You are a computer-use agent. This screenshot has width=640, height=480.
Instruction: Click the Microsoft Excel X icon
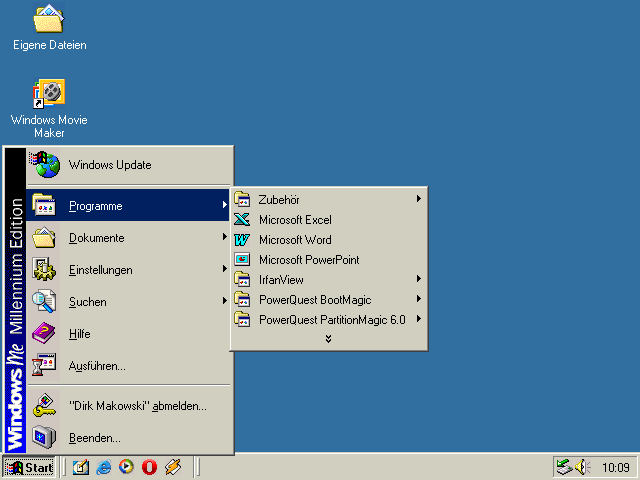point(242,219)
